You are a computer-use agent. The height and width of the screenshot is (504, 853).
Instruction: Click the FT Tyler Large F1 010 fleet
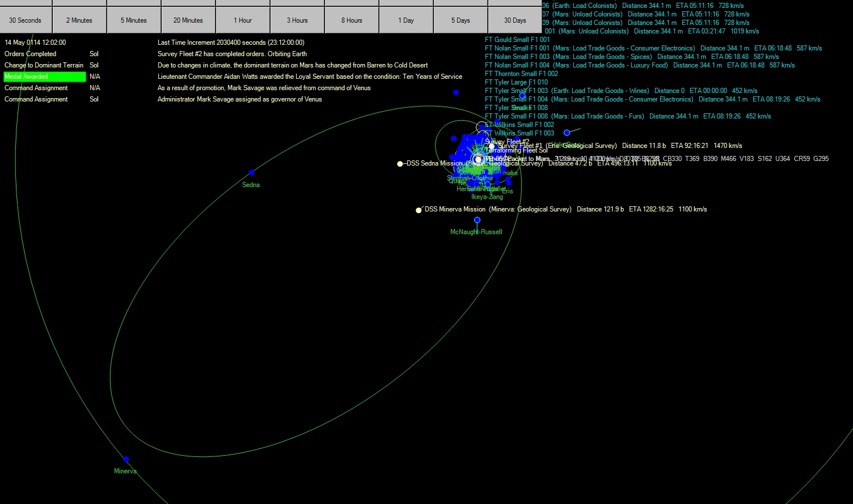[517, 82]
